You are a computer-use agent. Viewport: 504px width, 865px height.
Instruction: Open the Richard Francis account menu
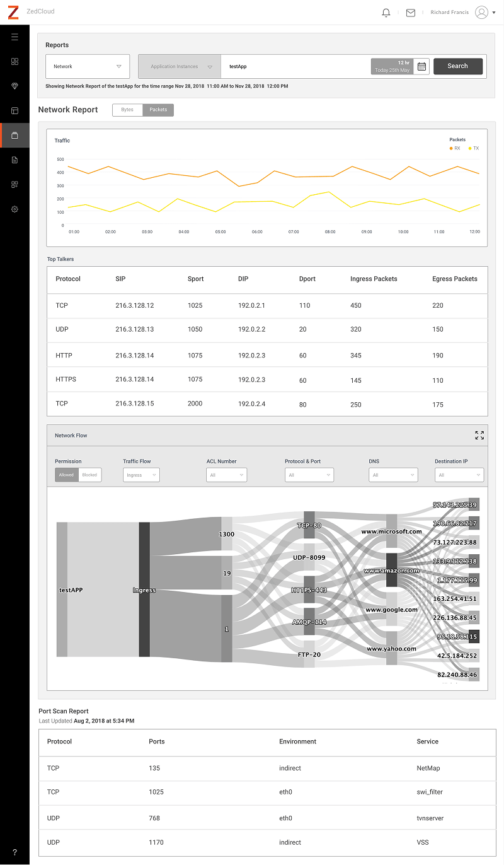449,12
